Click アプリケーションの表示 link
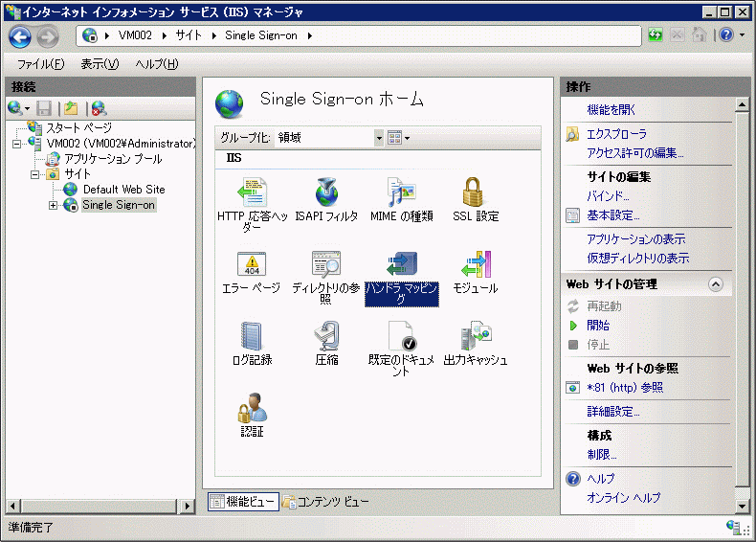Image resolution: width=756 pixels, height=542 pixels. tap(636, 238)
